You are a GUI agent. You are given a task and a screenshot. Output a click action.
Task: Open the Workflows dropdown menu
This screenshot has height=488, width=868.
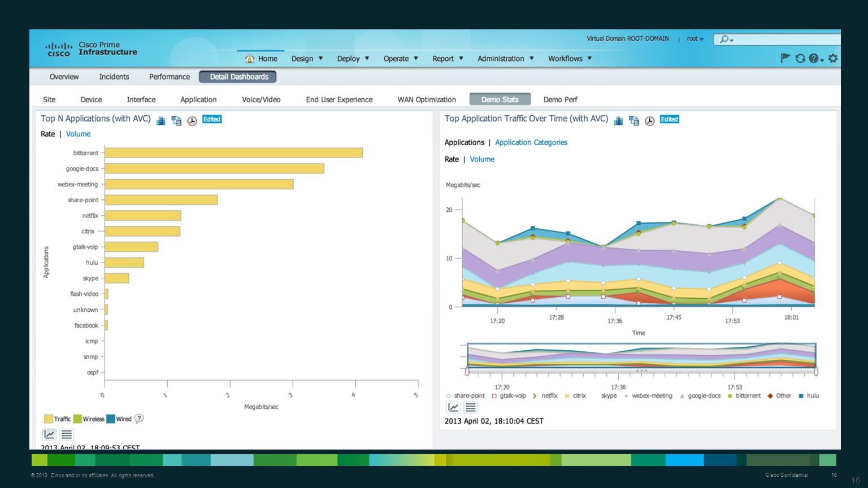(570, 59)
